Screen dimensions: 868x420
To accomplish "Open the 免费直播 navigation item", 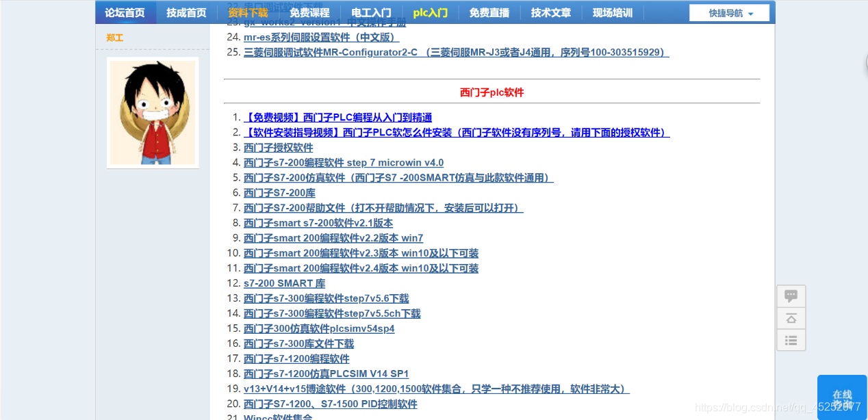I will pos(489,12).
